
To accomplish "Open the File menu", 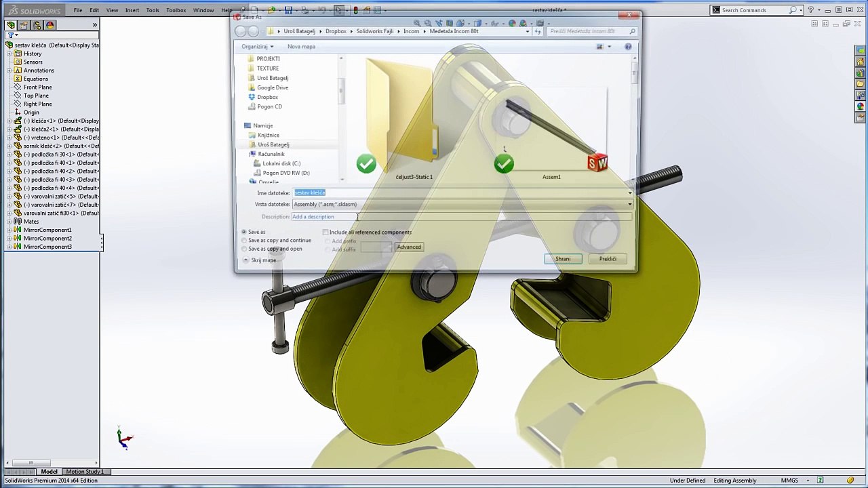I will coord(78,10).
